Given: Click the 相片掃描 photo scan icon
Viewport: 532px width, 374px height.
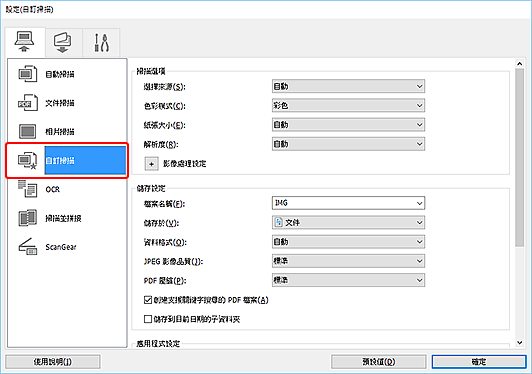Looking at the screenshot, I should pos(27,131).
